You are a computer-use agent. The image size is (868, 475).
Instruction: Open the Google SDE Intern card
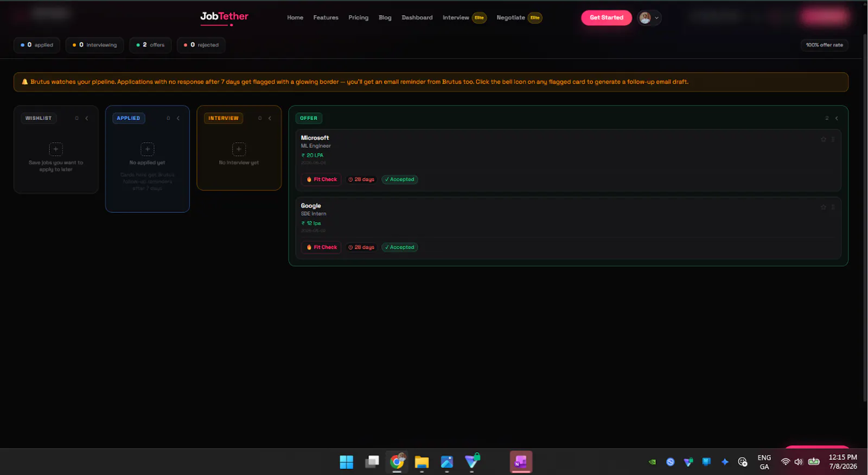pos(568,228)
